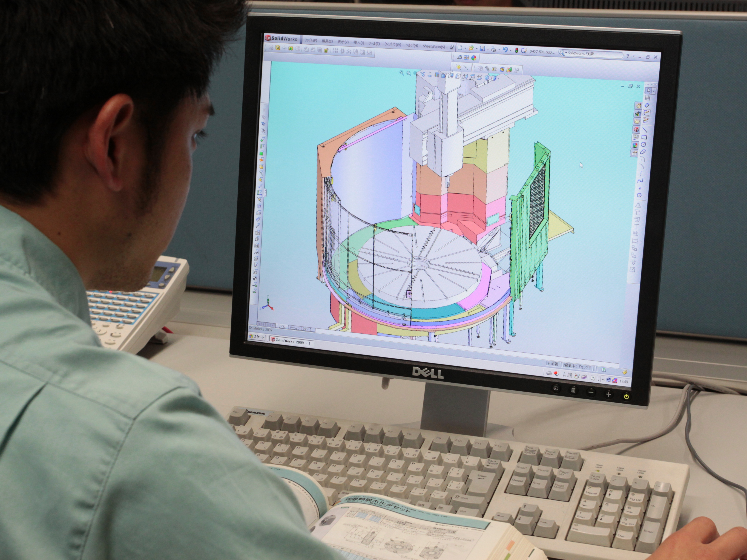Image resolution: width=747 pixels, height=560 pixels.
Task: Open the SheetWorks(S) menu
Action: [x=434, y=47]
